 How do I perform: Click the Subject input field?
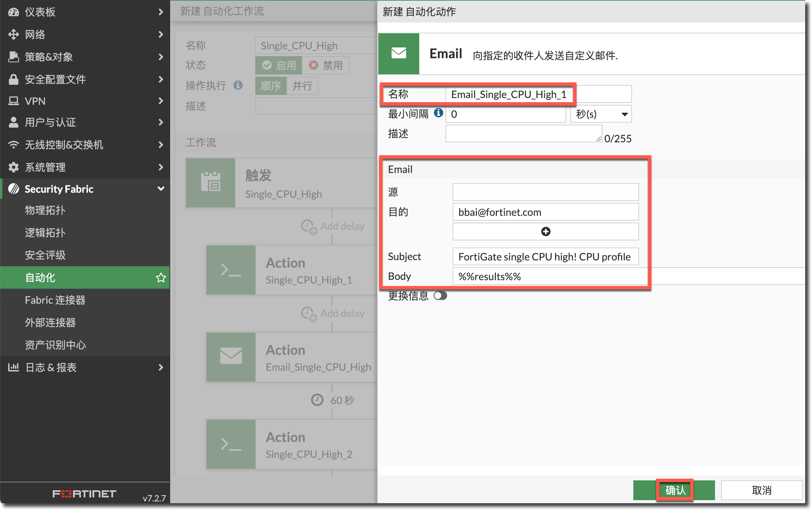click(x=545, y=257)
